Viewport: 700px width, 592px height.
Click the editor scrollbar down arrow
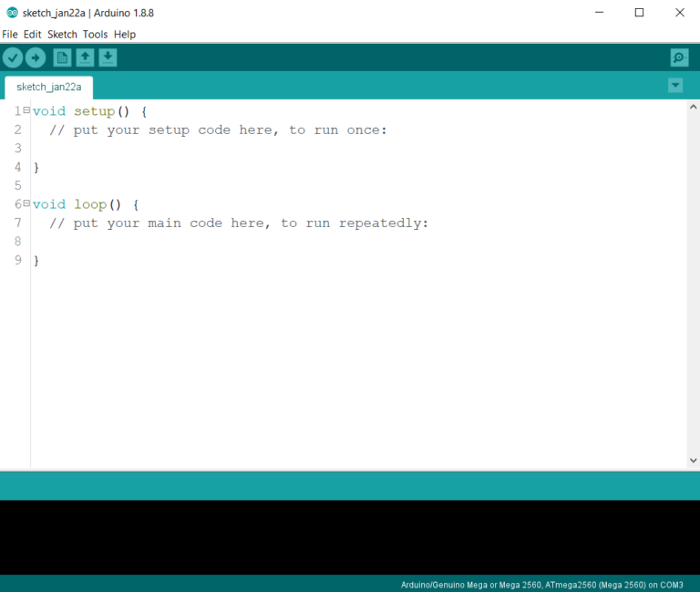pos(693,461)
